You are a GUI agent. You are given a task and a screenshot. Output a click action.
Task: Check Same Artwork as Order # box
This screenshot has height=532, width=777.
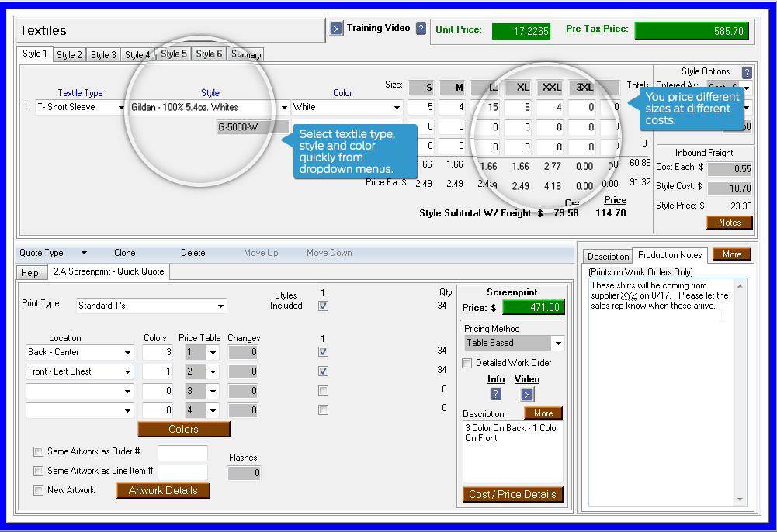(x=39, y=452)
